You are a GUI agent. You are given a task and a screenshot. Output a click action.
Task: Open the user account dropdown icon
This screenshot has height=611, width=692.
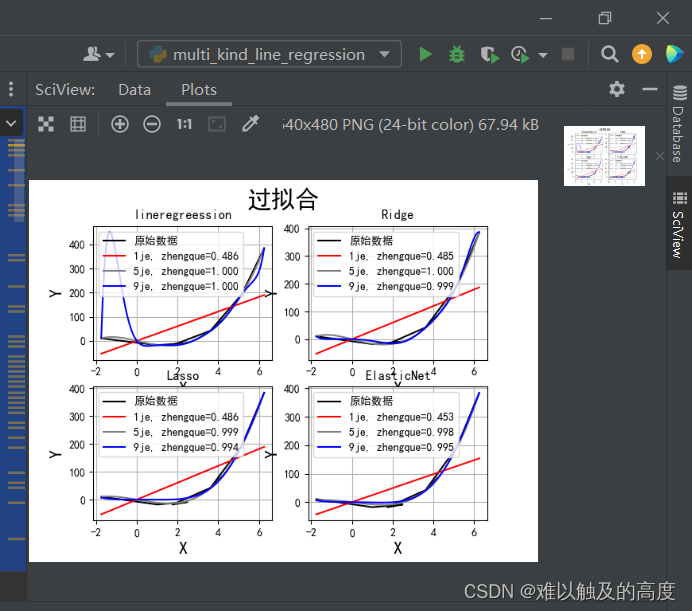98,54
